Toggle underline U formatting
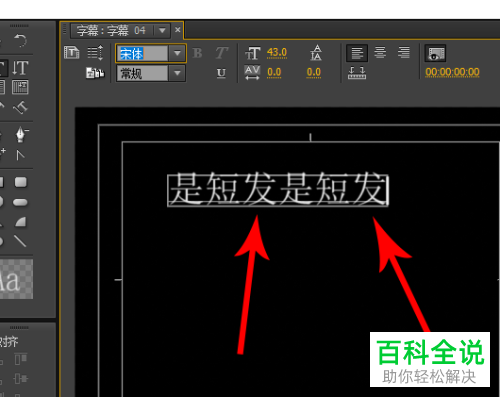The image size is (500, 397). (x=221, y=73)
